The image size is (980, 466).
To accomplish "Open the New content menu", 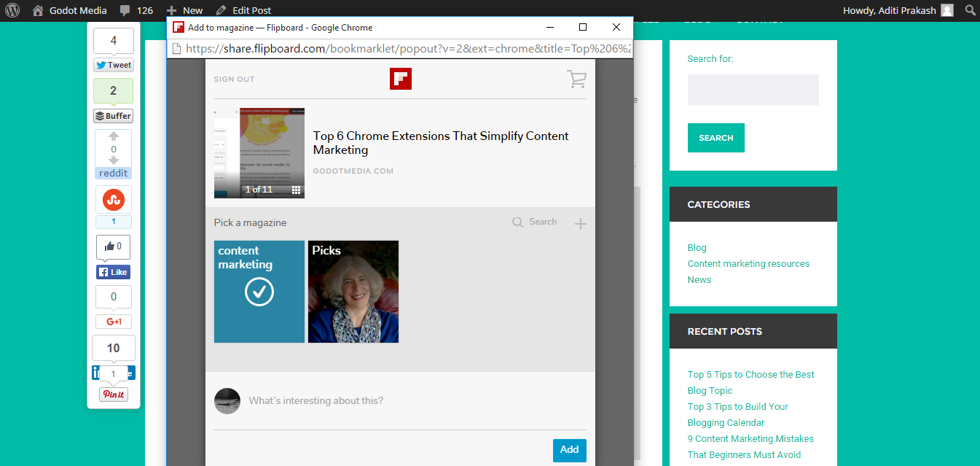I will click(x=185, y=10).
